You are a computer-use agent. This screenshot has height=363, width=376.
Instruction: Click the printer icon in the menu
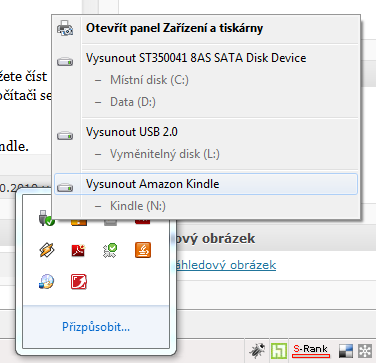point(65,28)
